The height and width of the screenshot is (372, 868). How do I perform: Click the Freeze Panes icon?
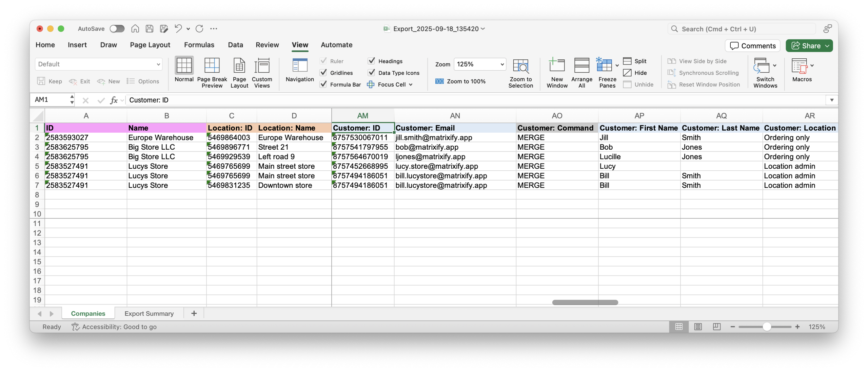point(604,66)
